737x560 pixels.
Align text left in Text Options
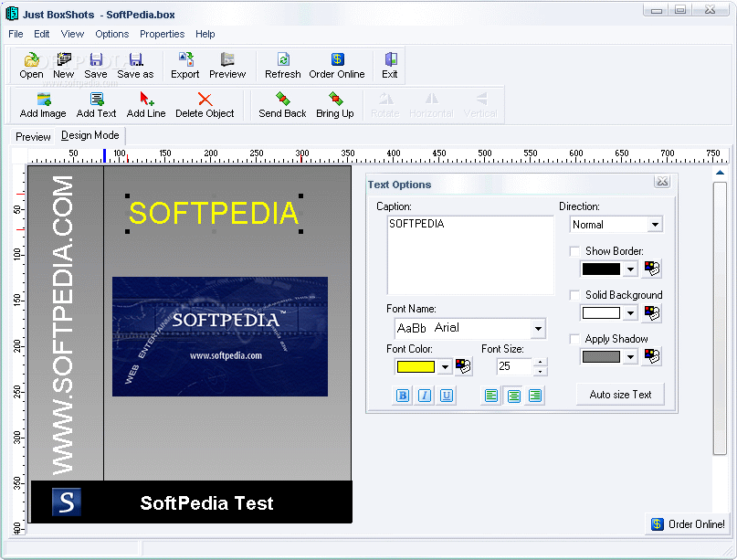[491, 396]
